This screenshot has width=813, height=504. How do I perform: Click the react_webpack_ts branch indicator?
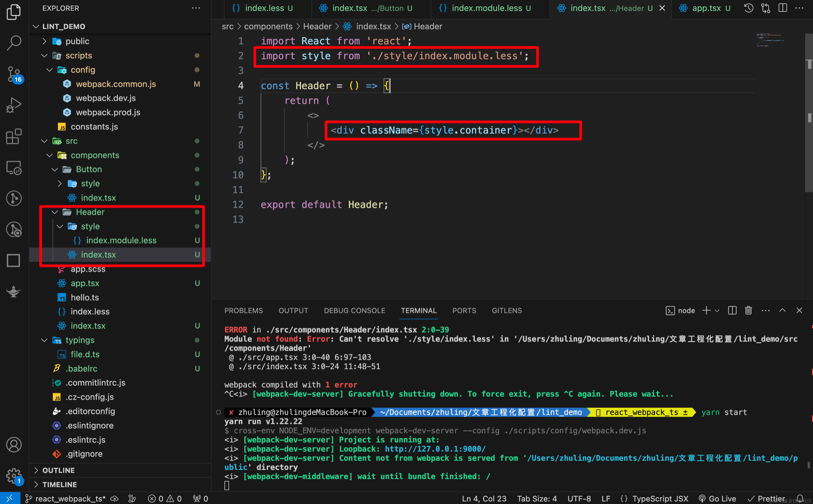click(66, 498)
